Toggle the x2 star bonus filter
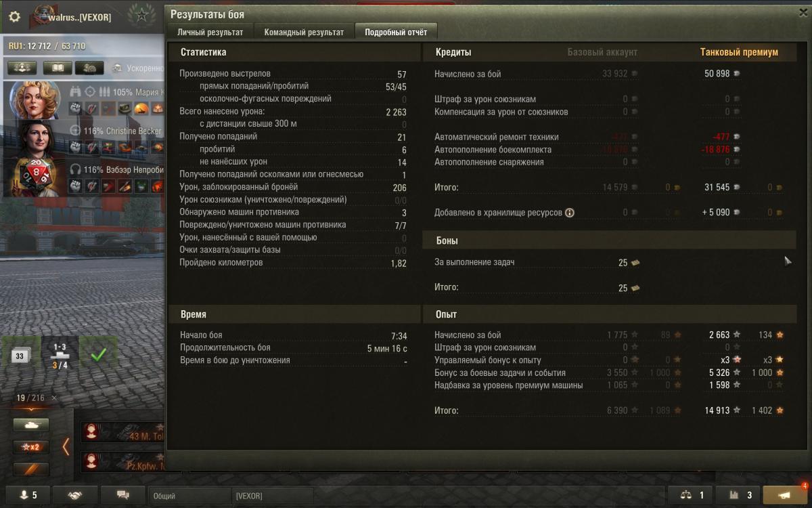Viewport: 812px width, 508px height. 31,447
